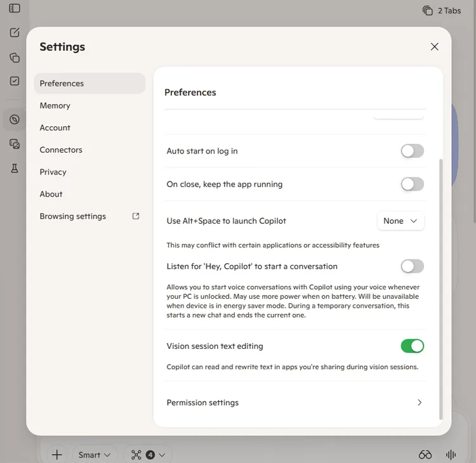Toggle the sidebar panel icon
Screen dimensions: 476x463
[14, 8]
